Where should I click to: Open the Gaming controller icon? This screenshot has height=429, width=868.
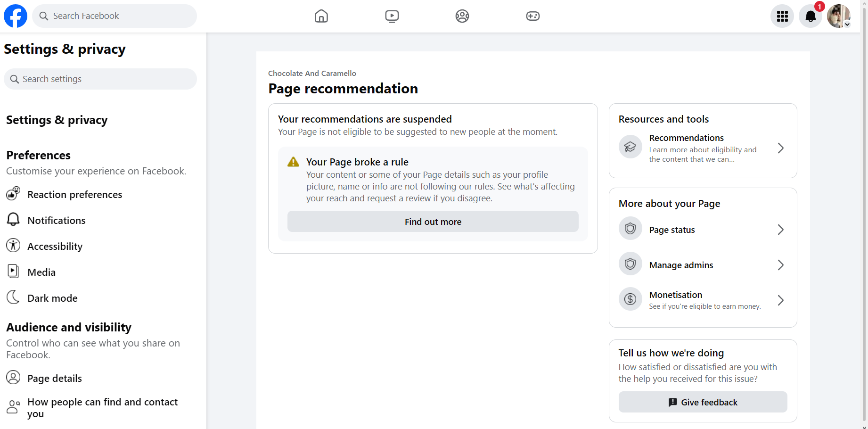coord(533,16)
